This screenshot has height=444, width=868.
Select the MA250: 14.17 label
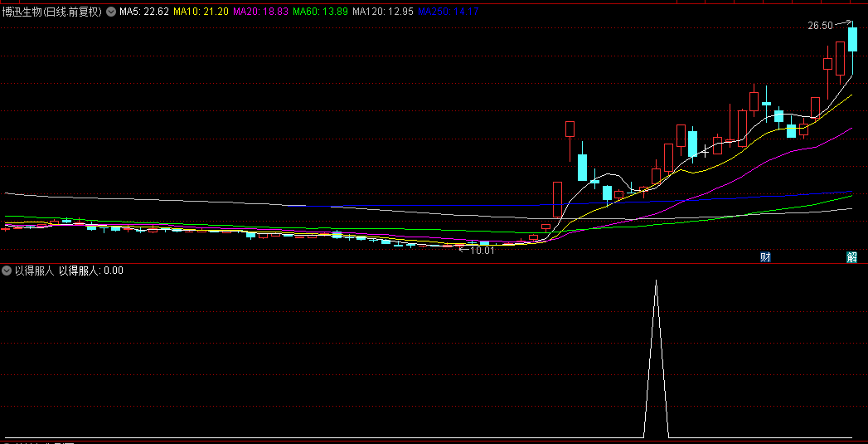coord(449,11)
